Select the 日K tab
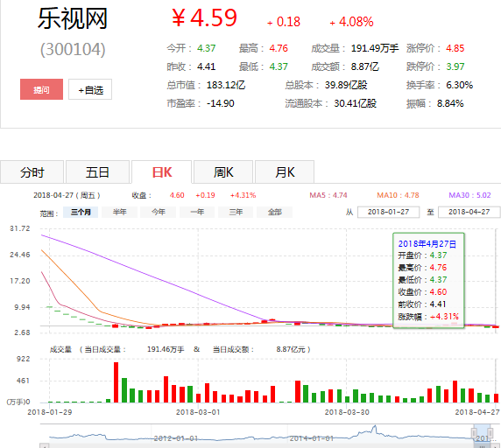Image resolution: width=501 pixels, height=448 pixels. [x=162, y=172]
